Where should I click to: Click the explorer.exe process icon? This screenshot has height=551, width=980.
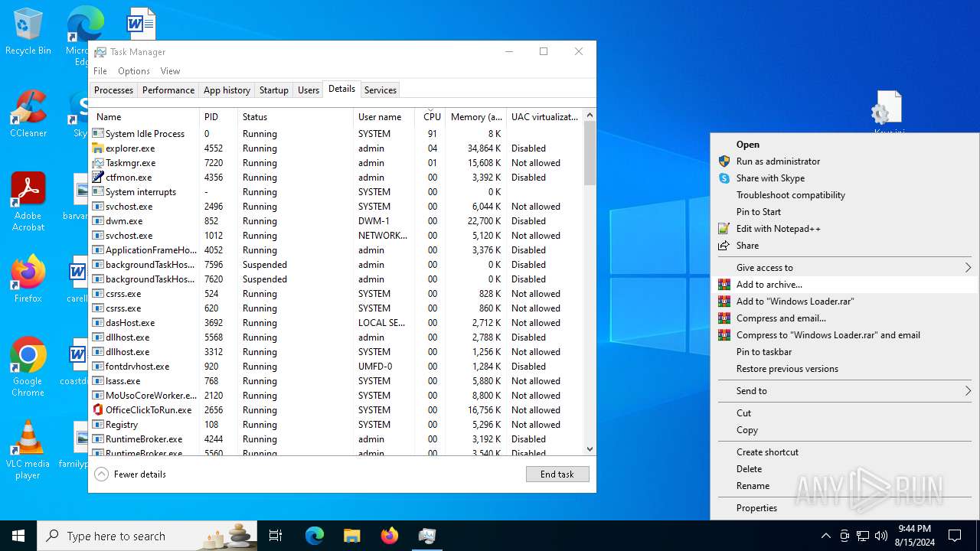coord(98,148)
